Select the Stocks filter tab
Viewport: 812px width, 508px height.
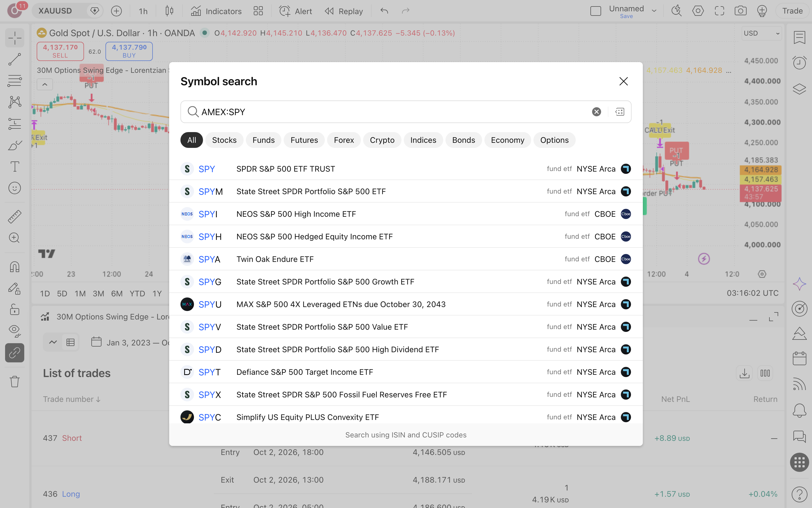tap(224, 140)
